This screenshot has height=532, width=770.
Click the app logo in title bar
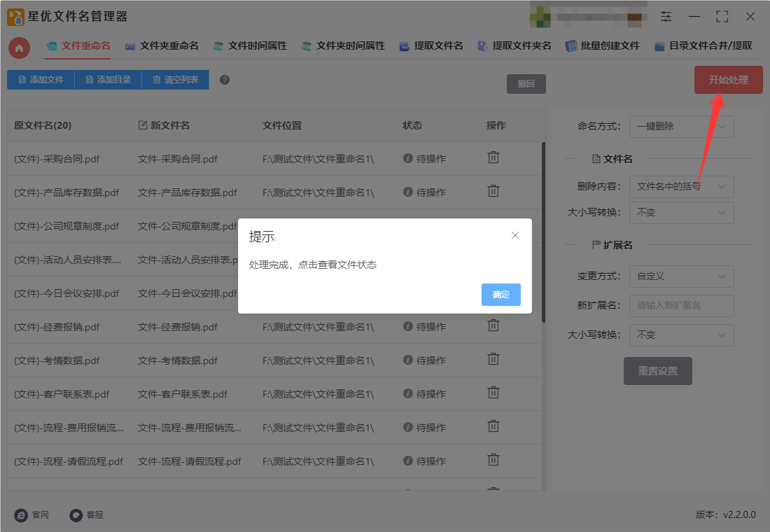[x=15, y=17]
